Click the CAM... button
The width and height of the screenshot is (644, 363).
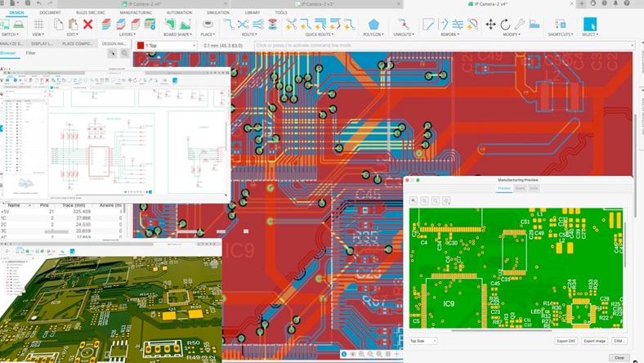pos(619,341)
